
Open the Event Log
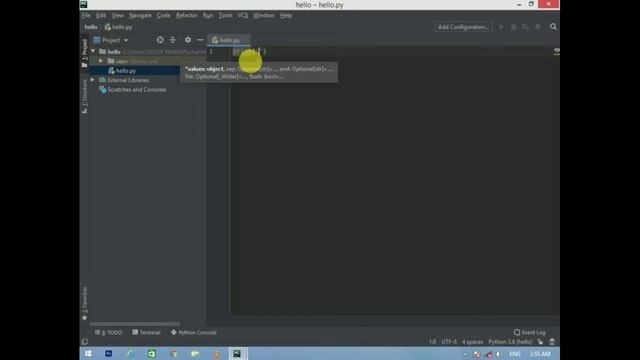click(530, 332)
